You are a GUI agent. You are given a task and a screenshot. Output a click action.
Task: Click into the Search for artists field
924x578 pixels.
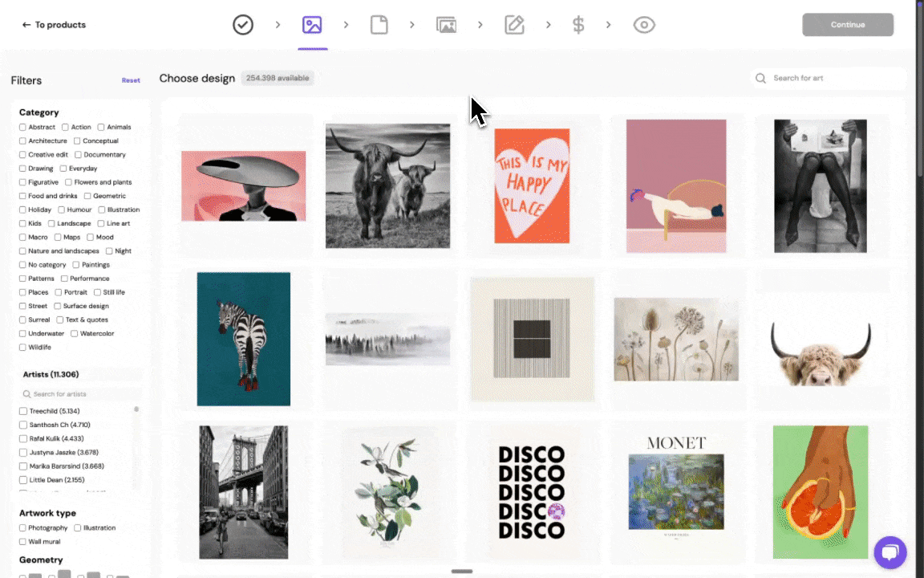[x=80, y=393]
